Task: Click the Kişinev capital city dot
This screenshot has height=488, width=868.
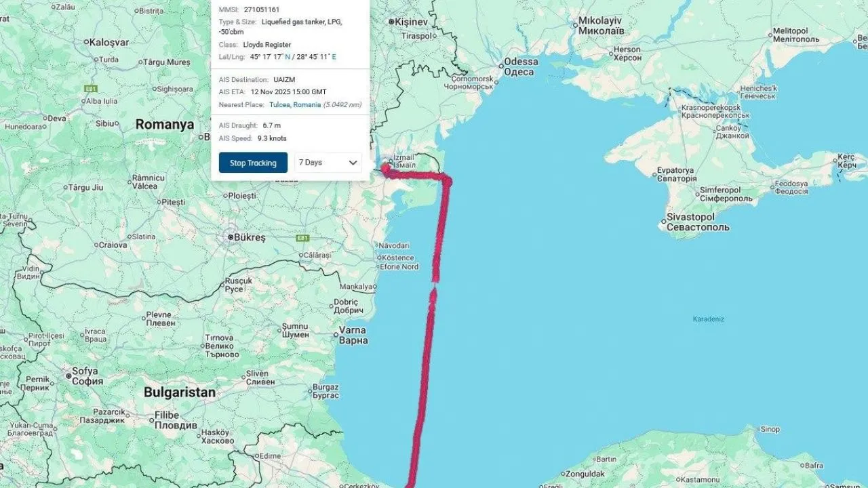Action: pyautogui.click(x=391, y=22)
